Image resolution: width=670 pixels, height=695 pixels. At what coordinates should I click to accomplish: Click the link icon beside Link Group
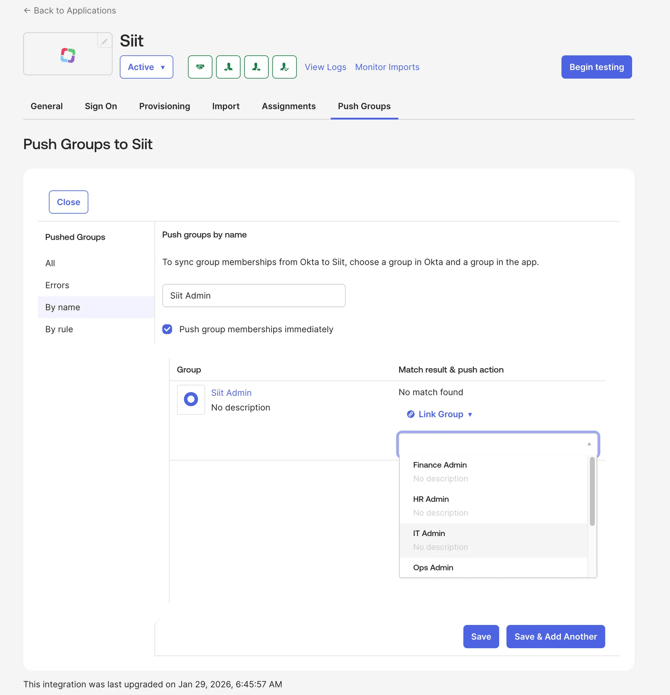click(410, 414)
